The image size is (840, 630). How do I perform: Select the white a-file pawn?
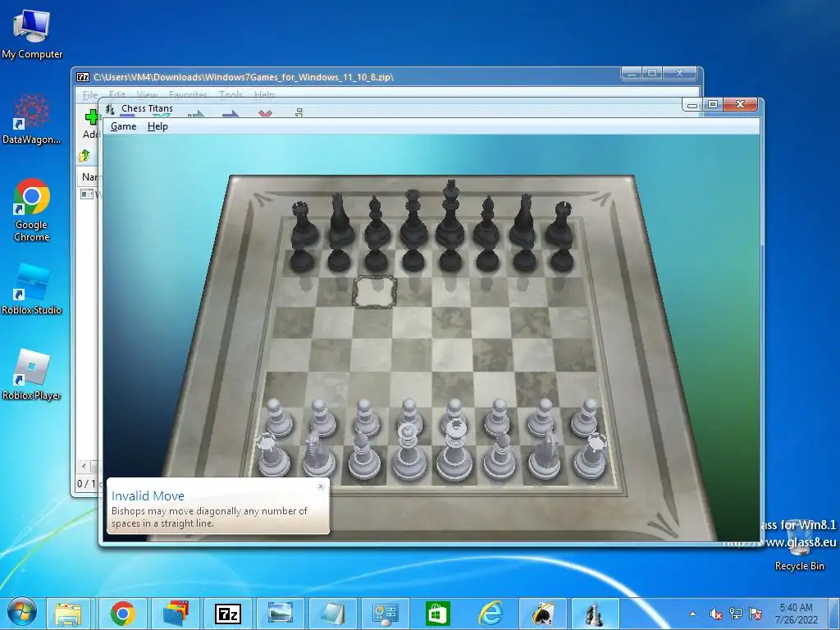point(279,418)
